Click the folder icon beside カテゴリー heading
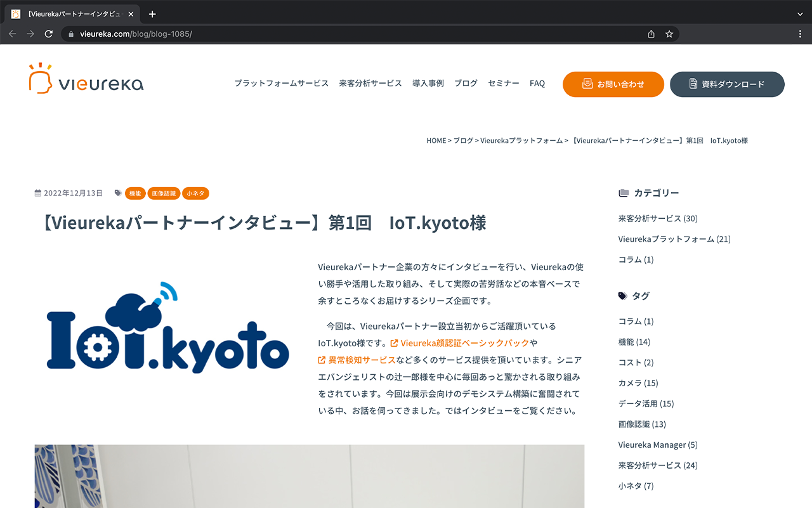The image size is (812, 508). (x=624, y=192)
